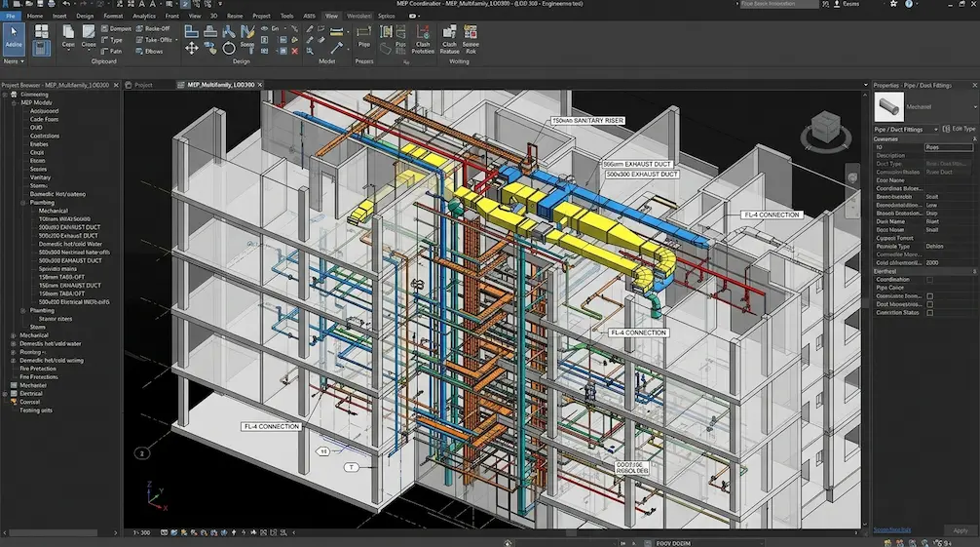
Task: Click the Undo arrow in quick access toolbar
Action: tap(67, 4)
